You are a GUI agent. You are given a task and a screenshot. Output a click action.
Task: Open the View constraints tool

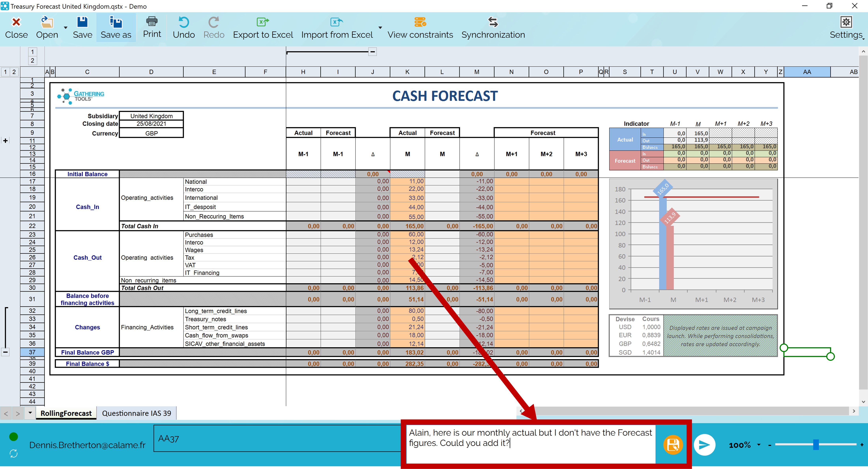click(420, 22)
